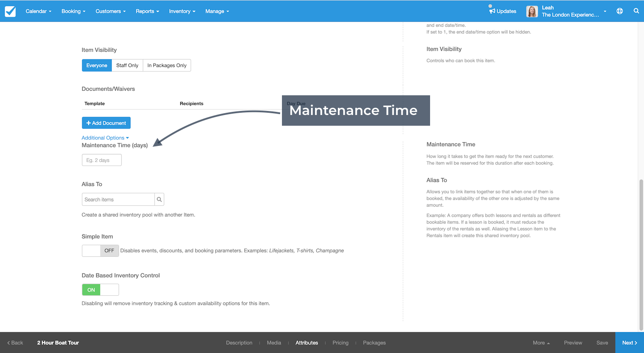The height and width of the screenshot is (353, 644).
Task: Switch to the Media tab
Action: 274,343
